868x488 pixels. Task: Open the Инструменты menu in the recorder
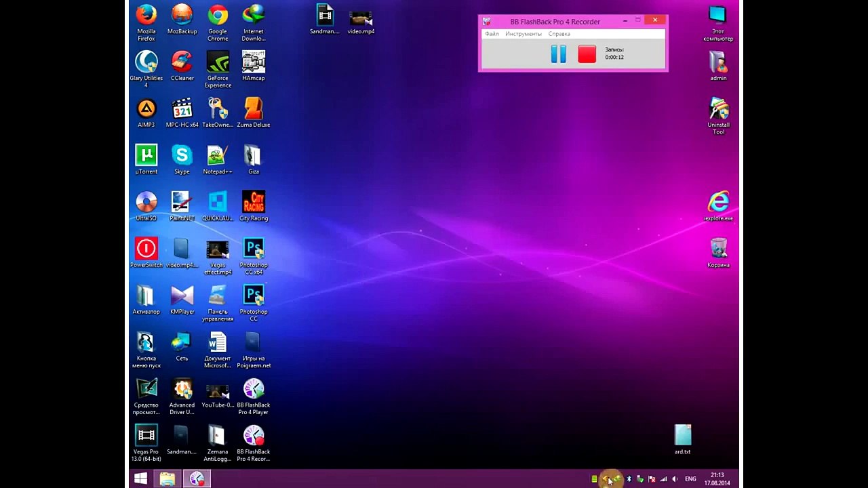[524, 34]
